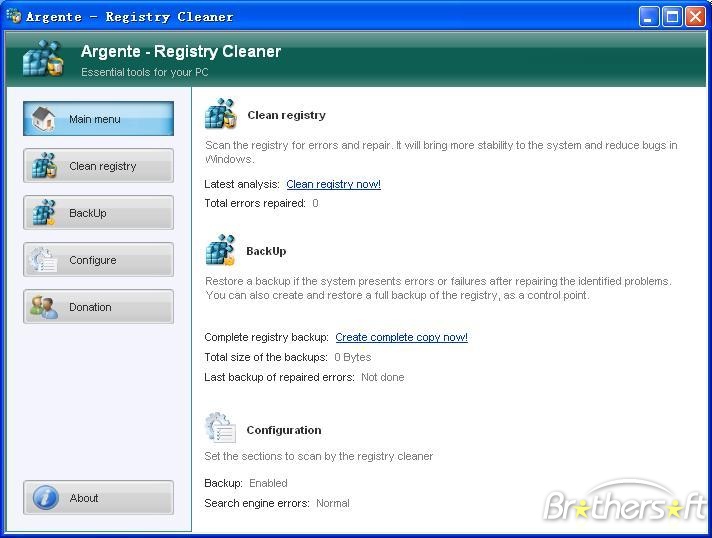Click the 'Last backup of repaired errors:' label
The width and height of the screenshot is (712, 538).
279,377
